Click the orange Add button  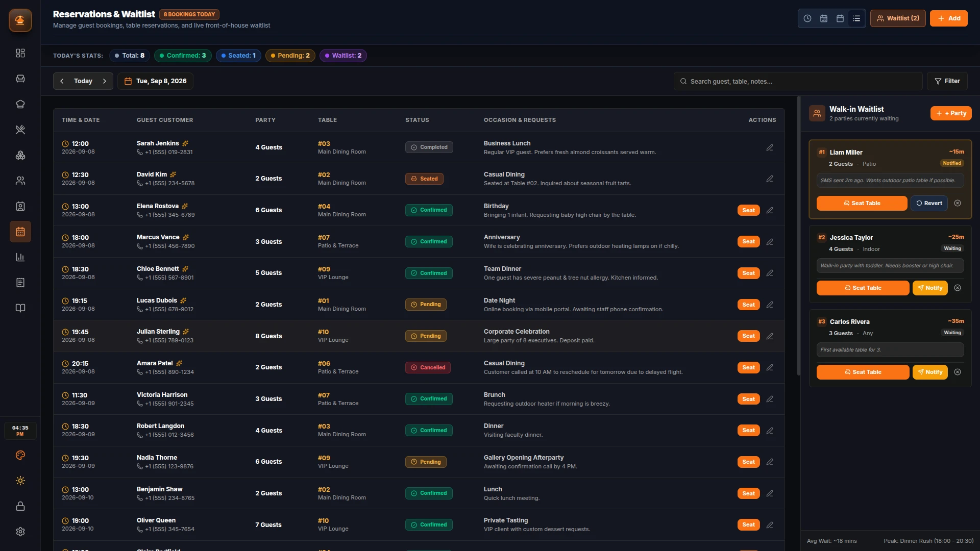[949, 18]
